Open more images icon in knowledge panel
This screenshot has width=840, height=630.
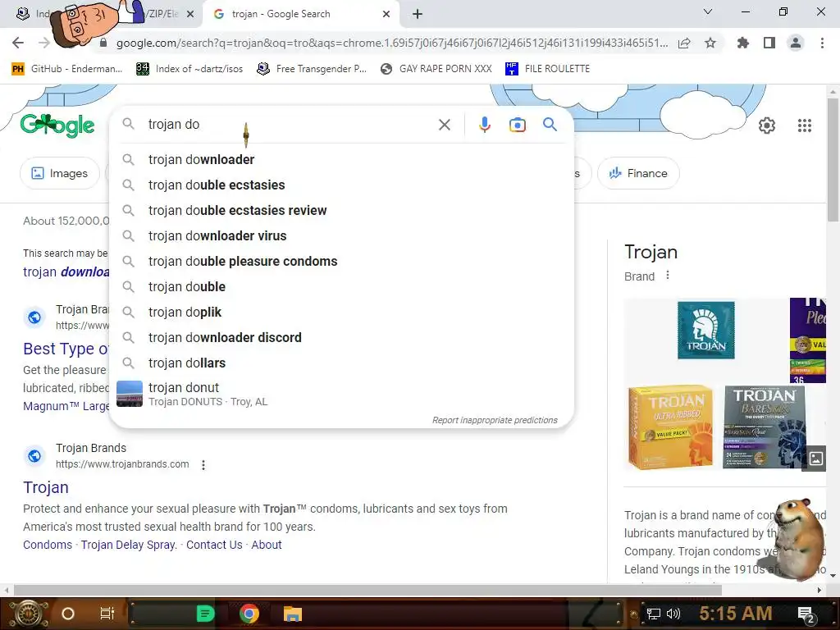(815, 458)
